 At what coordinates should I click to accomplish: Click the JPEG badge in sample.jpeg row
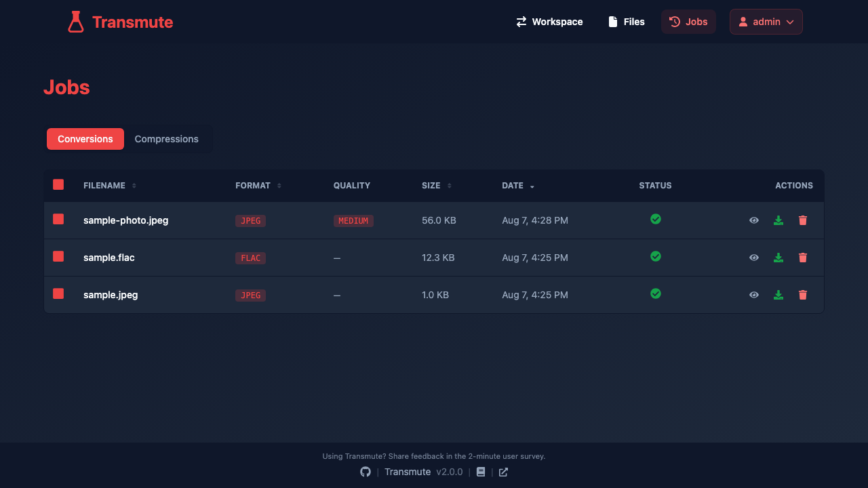click(x=251, y=296)
